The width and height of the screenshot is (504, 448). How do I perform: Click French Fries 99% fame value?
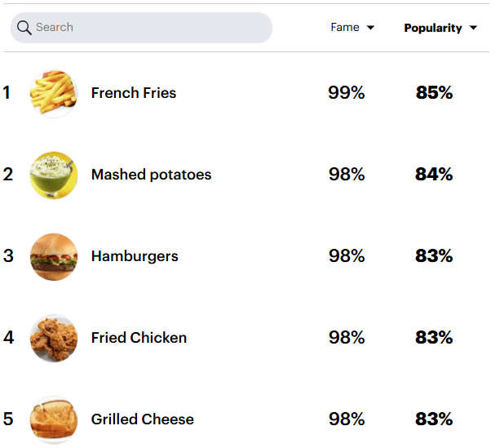pyautogui.click(x=347, y=93)
